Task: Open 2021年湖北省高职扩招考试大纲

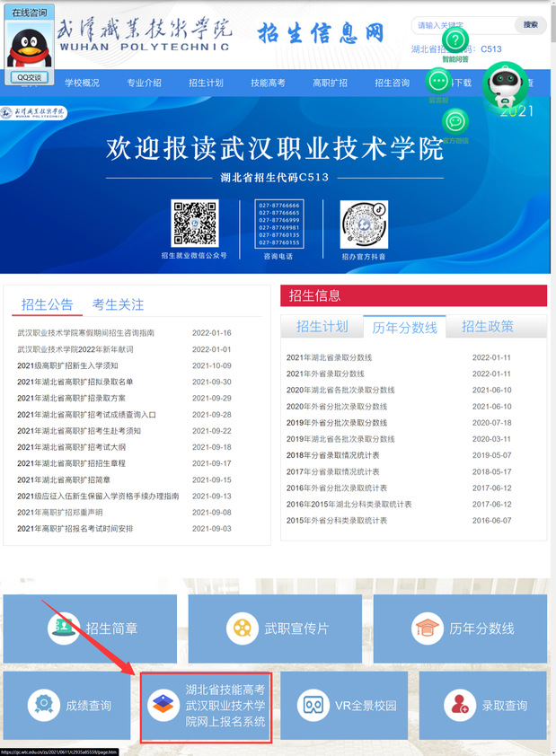Action: [71, 447]
